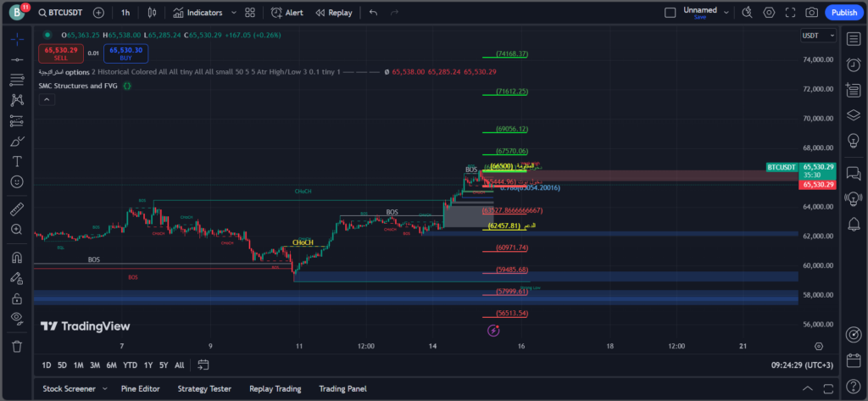Open profile avatar menu
The width and height of the screenshot is (868, 401).
(17, 12)
